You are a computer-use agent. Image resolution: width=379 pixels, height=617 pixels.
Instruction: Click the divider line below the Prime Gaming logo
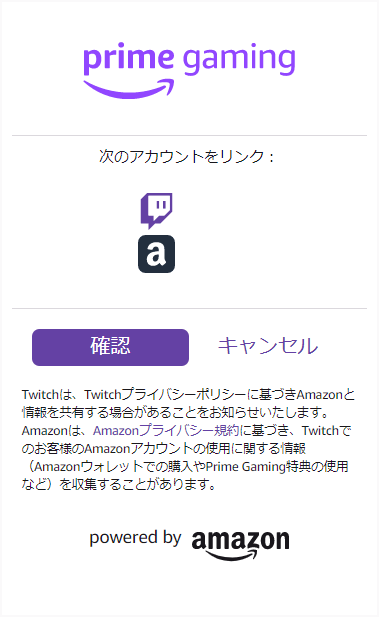pos(189,135)
